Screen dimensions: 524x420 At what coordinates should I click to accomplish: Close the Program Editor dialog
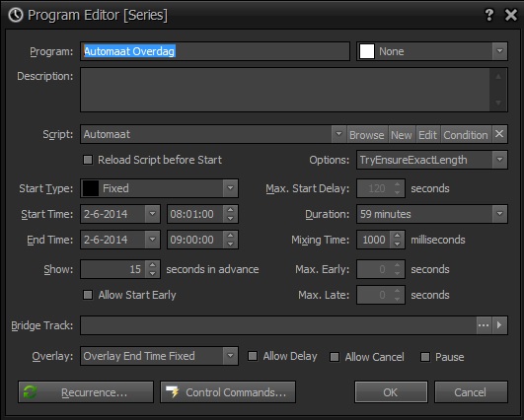[511, 15]
